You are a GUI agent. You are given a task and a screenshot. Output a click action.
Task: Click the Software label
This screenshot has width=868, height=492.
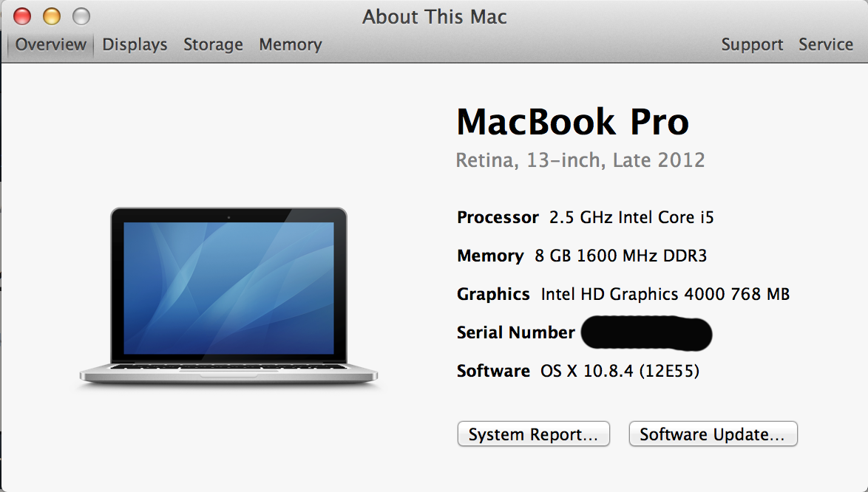[493, 371]
